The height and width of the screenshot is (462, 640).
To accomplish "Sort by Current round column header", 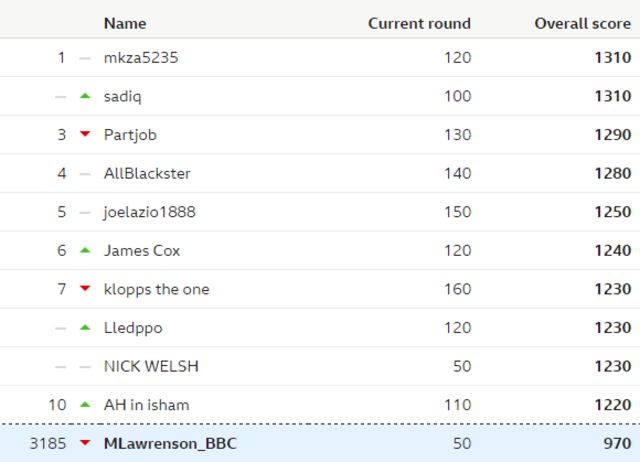I will [419, 23].
